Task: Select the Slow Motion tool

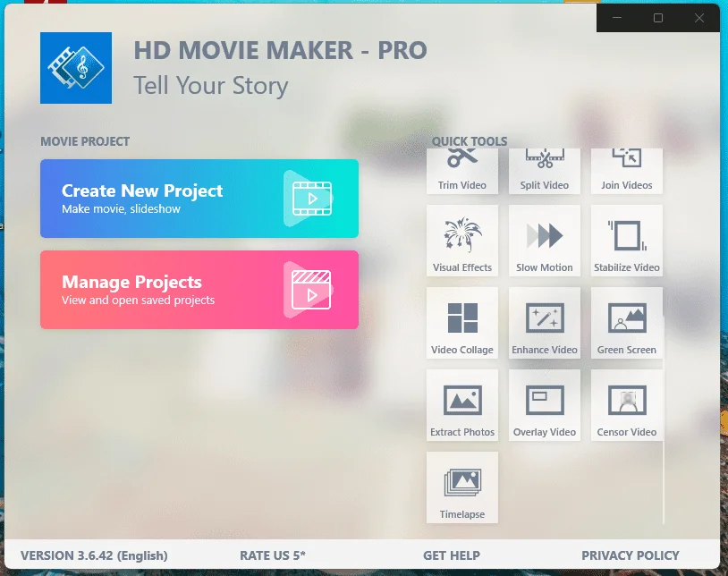Action: pos(544,241)
